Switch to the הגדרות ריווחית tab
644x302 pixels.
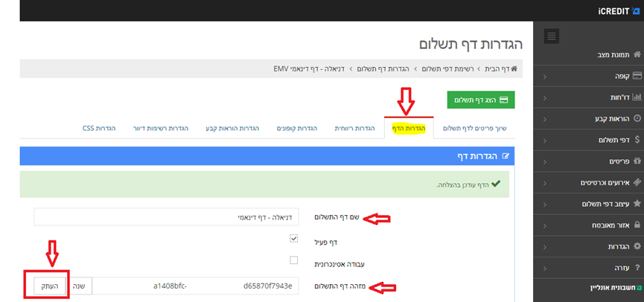(355, 129)
